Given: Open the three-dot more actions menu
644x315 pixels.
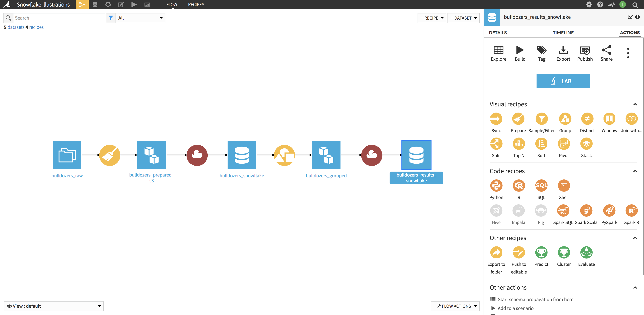Looking at the screenshot, I should [628, 53].
